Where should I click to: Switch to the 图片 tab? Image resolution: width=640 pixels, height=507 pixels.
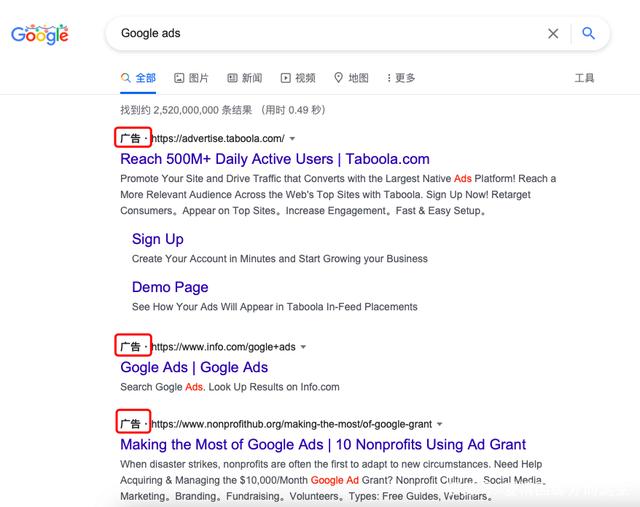coord(191,78)
